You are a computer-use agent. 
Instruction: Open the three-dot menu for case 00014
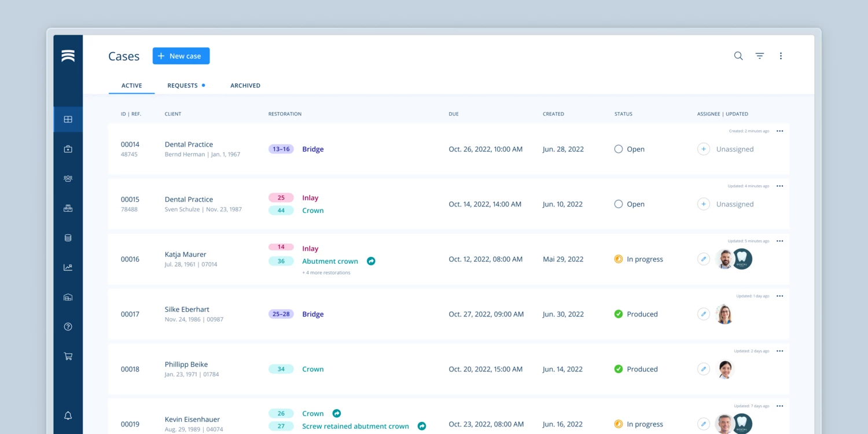[779, 131]
